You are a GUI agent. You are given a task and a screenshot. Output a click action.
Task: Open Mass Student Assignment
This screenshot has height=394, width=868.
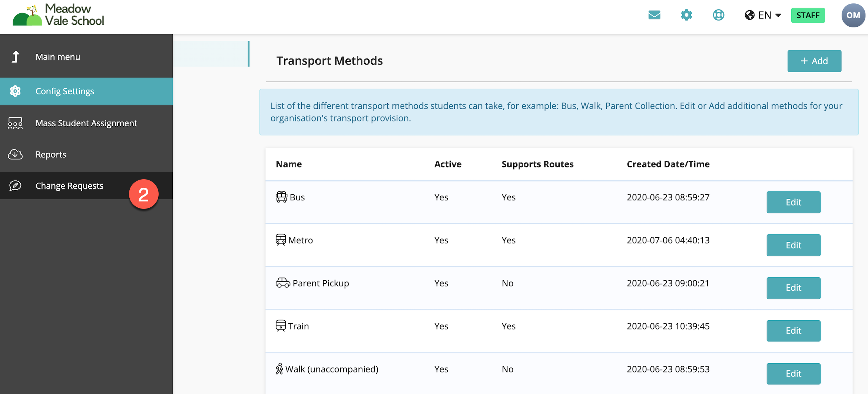86,123
